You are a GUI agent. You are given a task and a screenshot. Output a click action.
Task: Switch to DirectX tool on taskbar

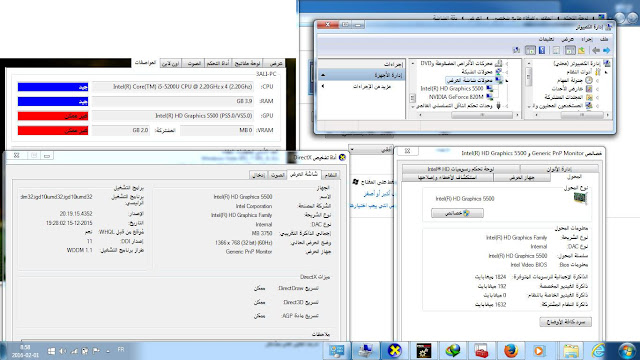[394, 351]
